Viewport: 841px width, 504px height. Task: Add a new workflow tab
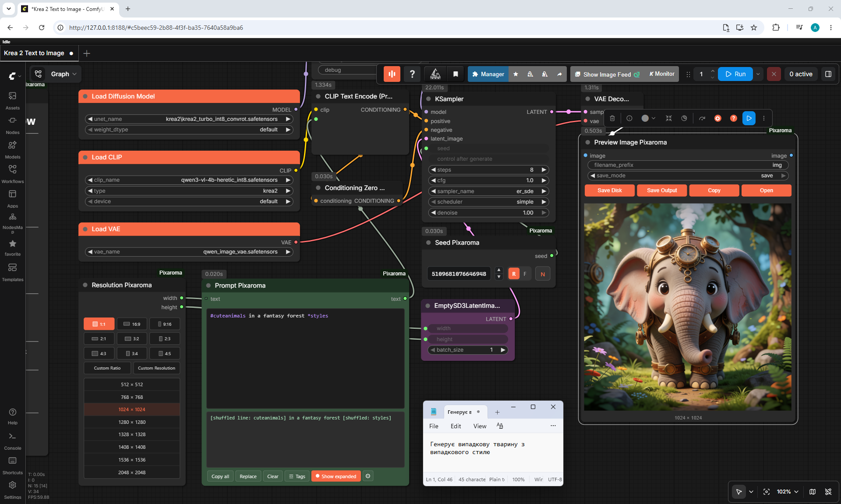[x=87, y=53]
